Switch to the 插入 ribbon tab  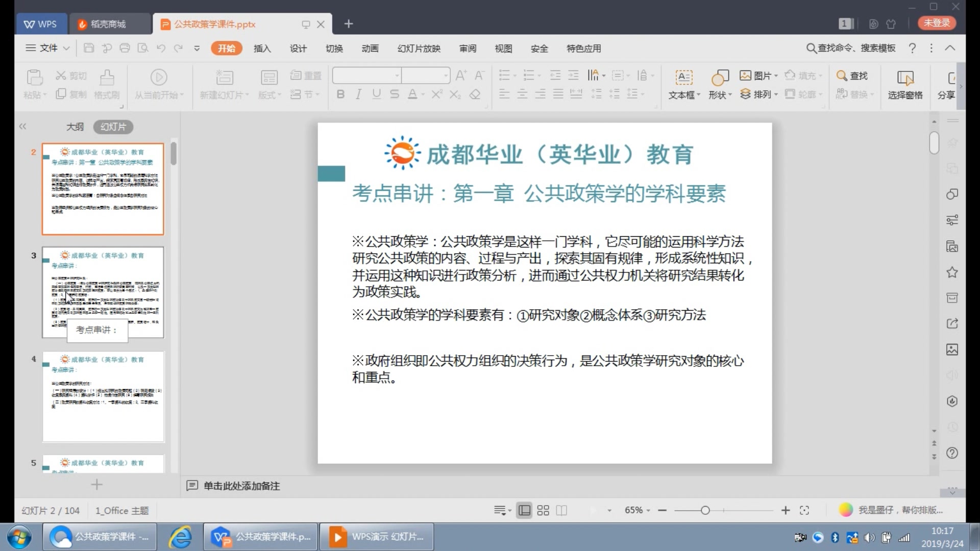[262, 48]
